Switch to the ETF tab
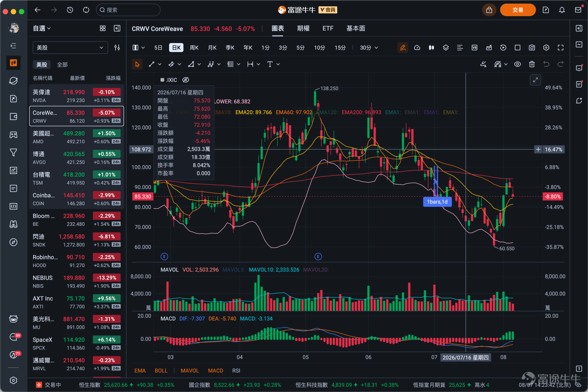 click(x=328, y=28)
